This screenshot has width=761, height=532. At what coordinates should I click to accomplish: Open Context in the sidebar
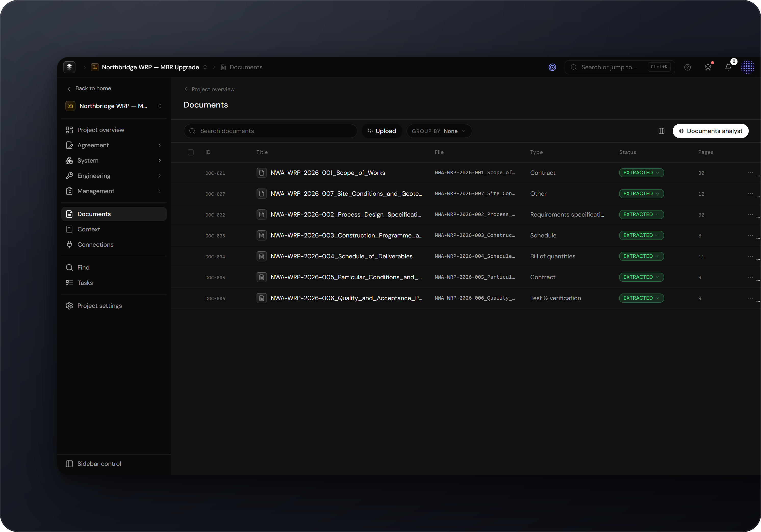114,229
